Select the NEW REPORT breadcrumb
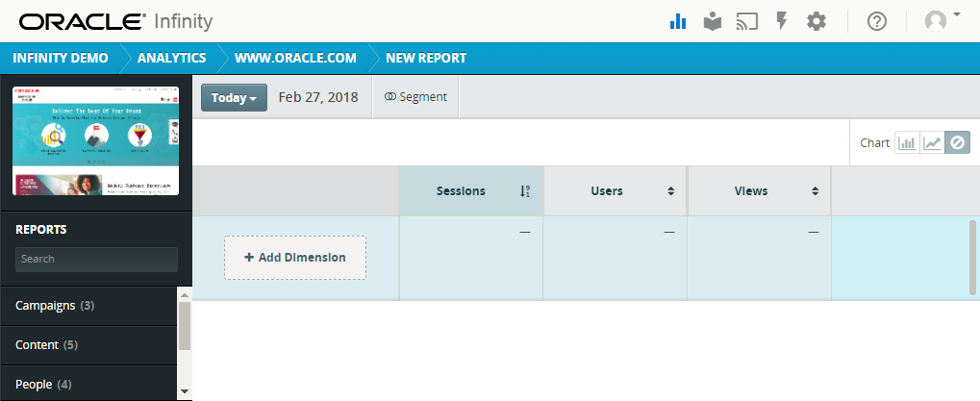Image resolution: width=980 pixels, height=401 pixels. (426, 58)
